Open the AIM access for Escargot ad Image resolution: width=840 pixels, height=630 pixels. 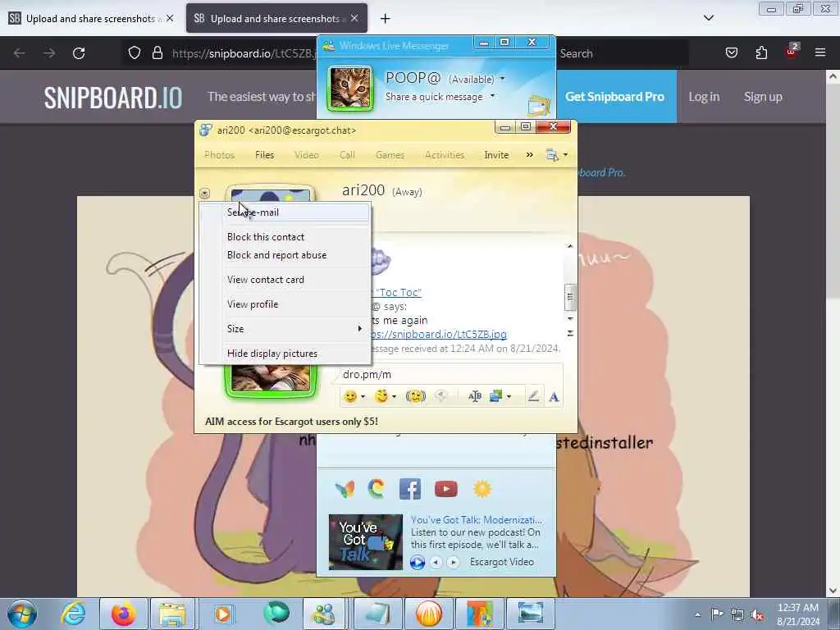click(291, 422)
